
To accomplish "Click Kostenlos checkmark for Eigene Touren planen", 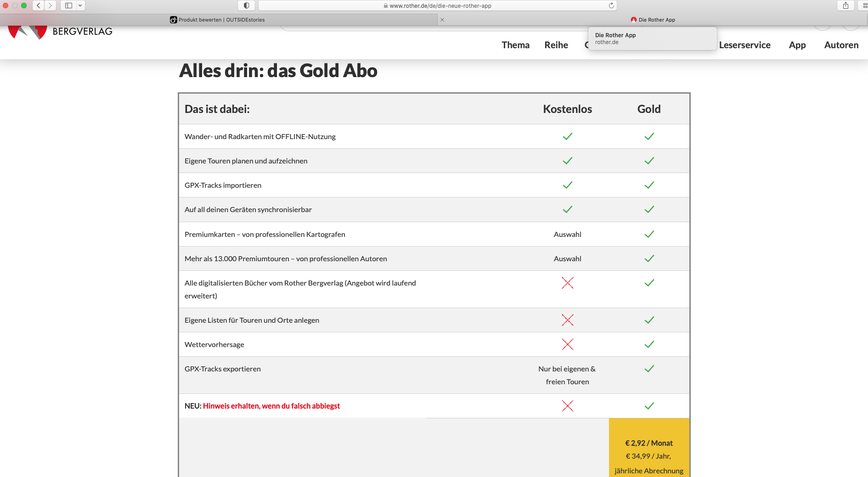I will pyautogui.click(x=568, y=161).
